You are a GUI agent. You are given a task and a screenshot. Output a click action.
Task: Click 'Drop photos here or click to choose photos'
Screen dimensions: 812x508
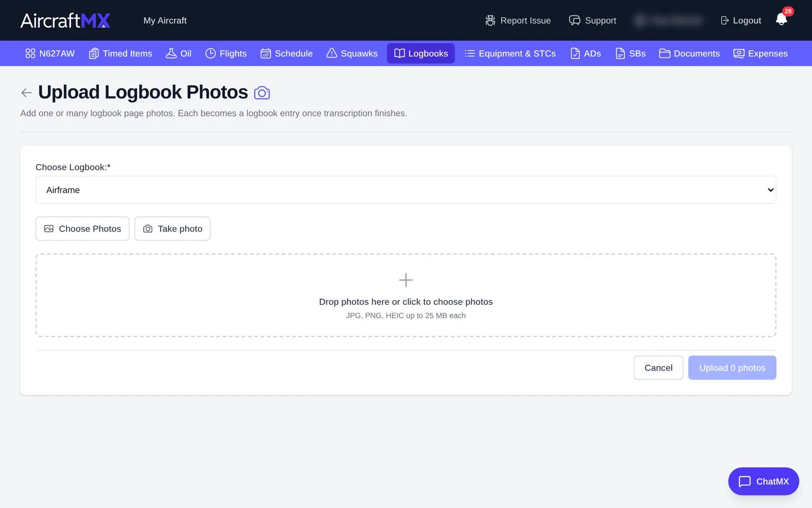click(x=406, y=302)
